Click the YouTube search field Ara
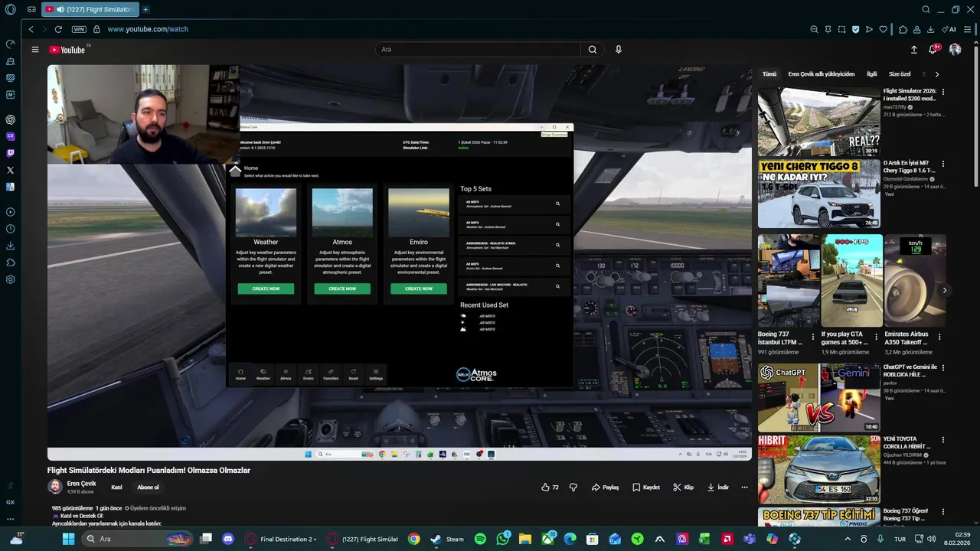 click(x=478, y=50)
